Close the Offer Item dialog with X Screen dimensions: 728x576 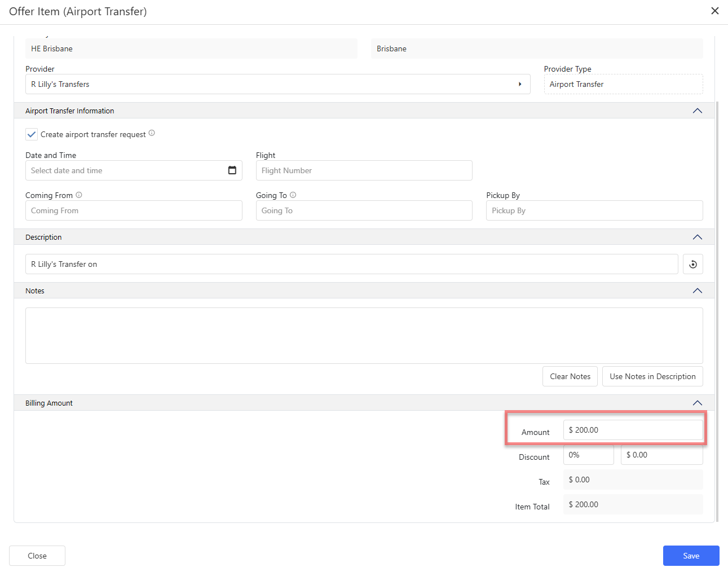[714, 11]
